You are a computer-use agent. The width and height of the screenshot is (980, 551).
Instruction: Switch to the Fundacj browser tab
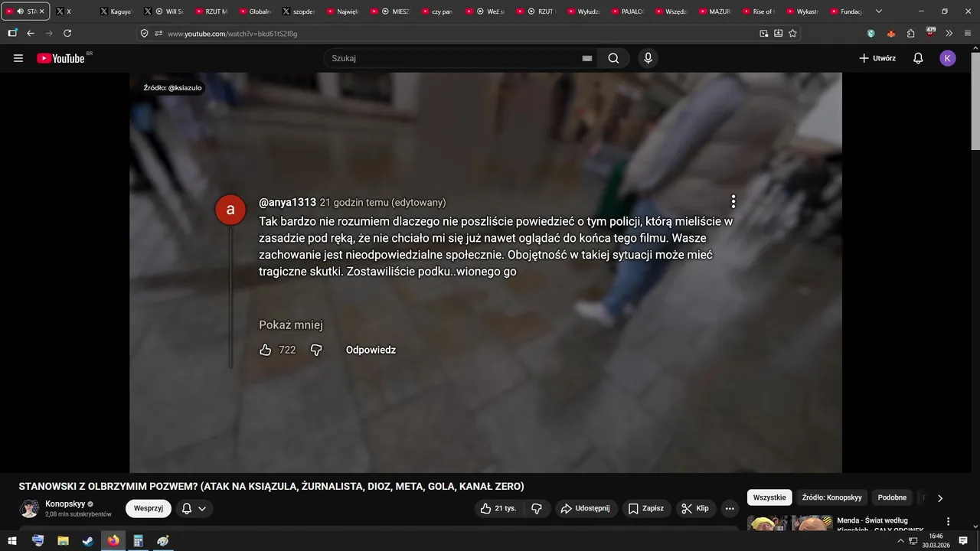click(844, 11)
